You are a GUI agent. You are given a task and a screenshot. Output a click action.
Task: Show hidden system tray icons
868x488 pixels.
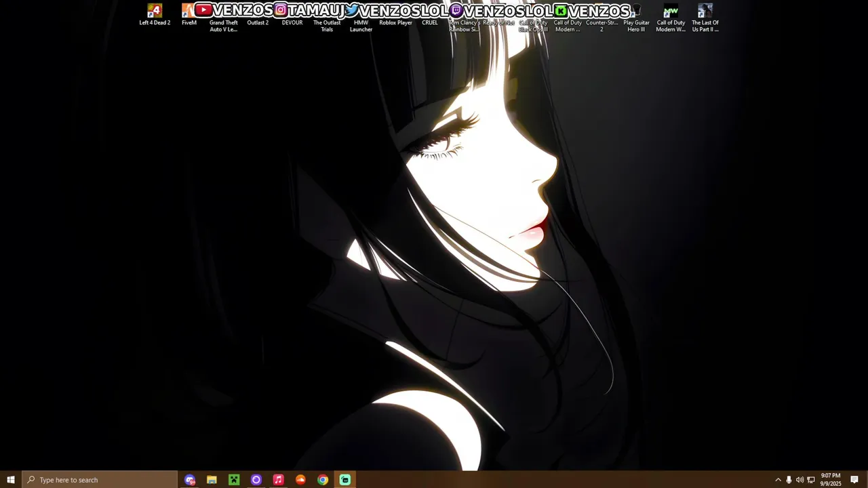778,480
